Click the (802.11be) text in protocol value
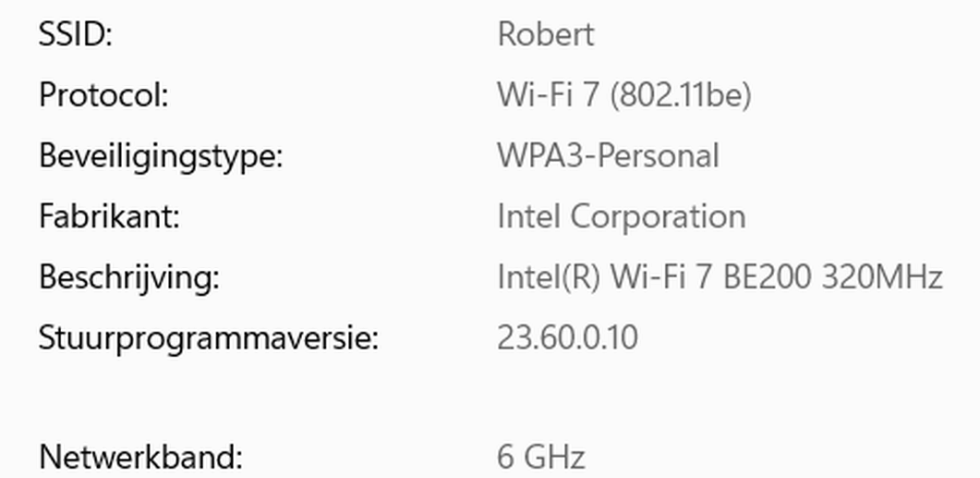 pyautogui.click(x=681, y=96)
